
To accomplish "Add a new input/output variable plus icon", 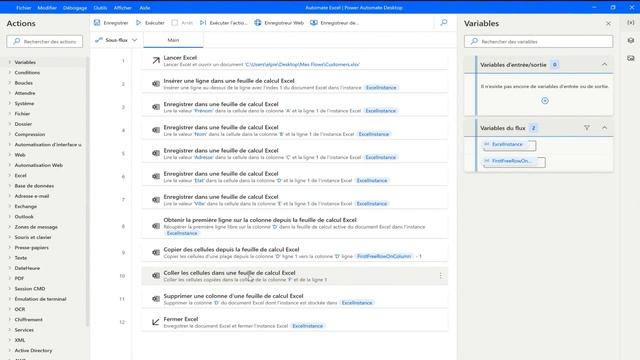I will click(545, 101).
